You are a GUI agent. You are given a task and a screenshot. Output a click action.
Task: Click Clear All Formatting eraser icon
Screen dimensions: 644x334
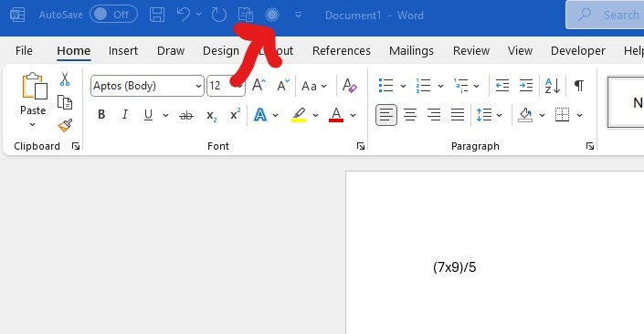[350, 86]
